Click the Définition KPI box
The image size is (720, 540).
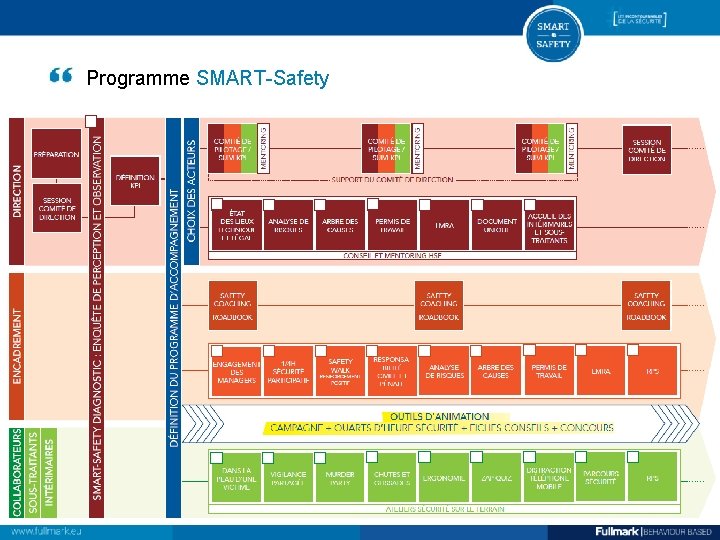pos(135,181)
